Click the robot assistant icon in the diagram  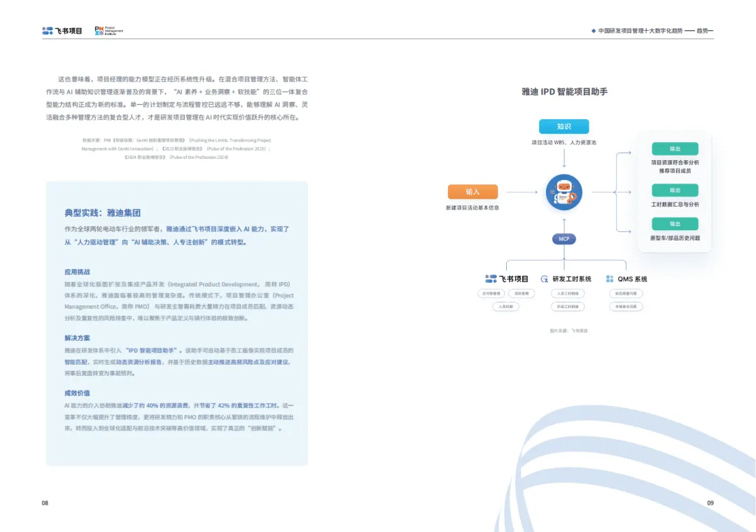pyautogui.click(x=563, y=192)
